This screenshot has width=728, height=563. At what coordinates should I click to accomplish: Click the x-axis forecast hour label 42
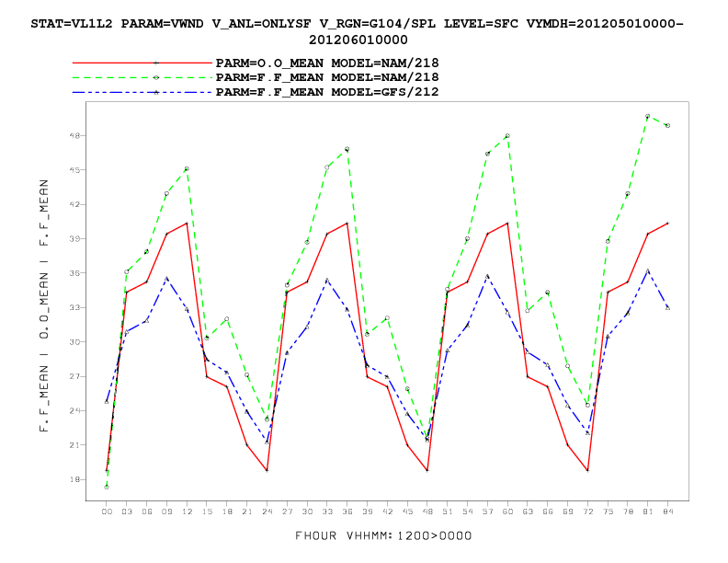[387, 511]
